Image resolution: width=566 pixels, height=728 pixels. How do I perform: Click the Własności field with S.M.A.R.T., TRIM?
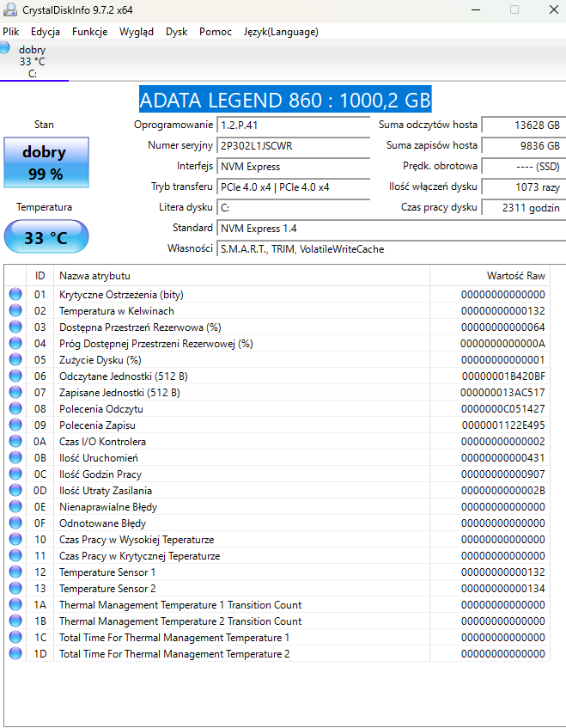point(391,249)
